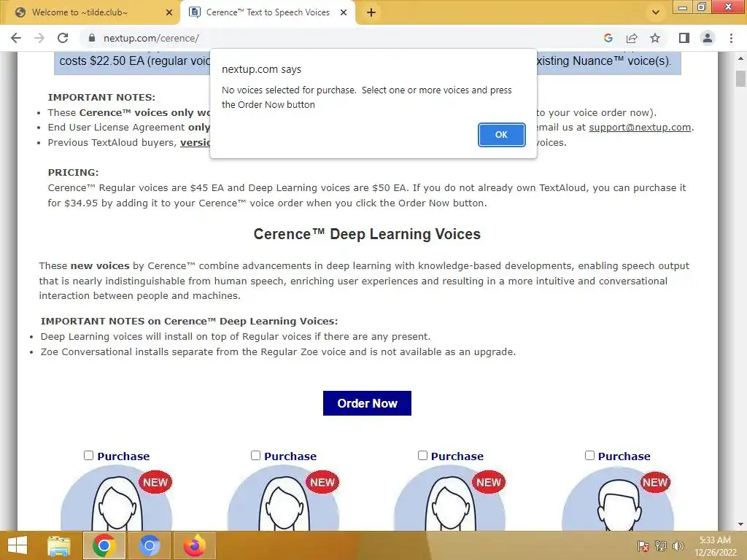Click the second female voice avatar
Screen dimensions: 747x560
[284, 499]
